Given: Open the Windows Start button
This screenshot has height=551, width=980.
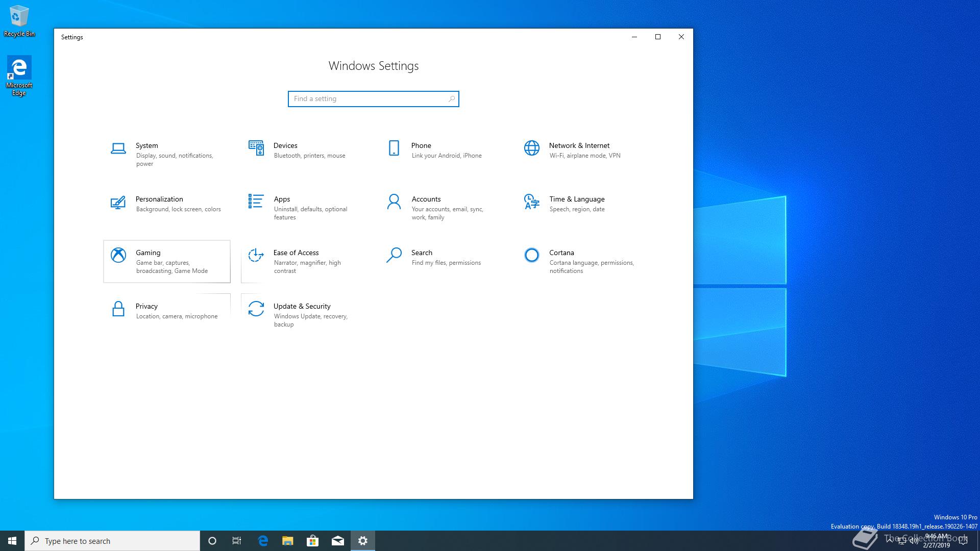Looking at the screenshot, I should click(x=12, y=541).
